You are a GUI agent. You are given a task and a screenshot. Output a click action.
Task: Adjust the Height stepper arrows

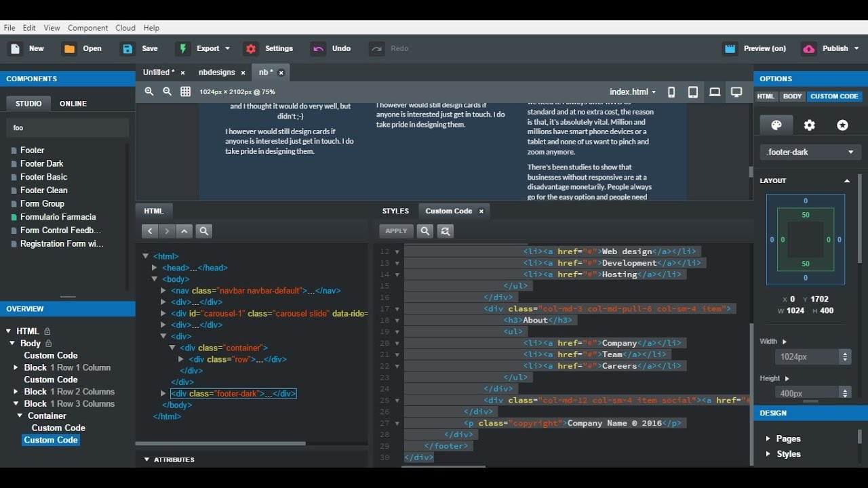pos(845,392)
